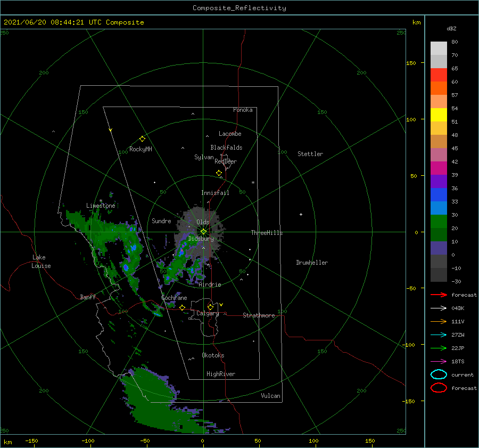Choose the green 22JP arrow icon
The height and width of the screenshot is (448, 479).
439,348
